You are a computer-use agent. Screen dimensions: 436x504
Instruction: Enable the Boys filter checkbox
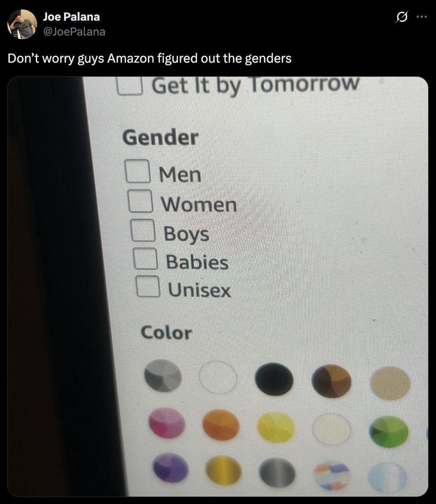click(x=143, y=230)
